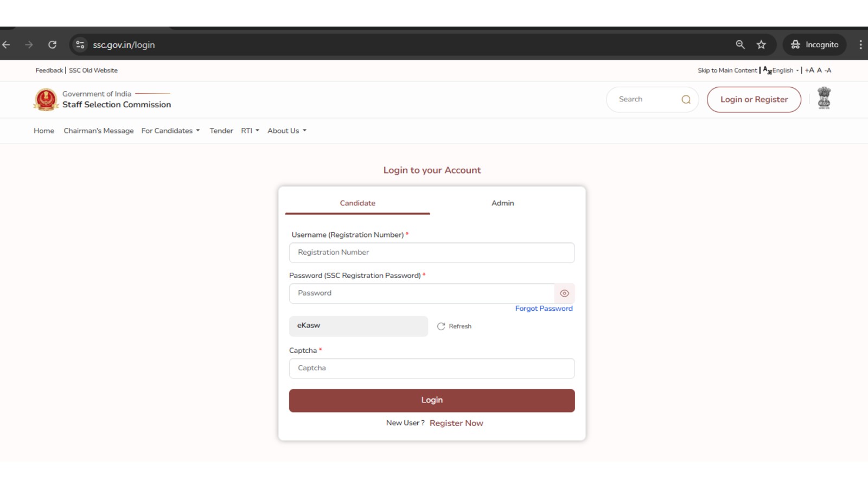Viewport: 868px width, 488px height.
Task: Switch to the Admin tab
Action: coord(502,203)
